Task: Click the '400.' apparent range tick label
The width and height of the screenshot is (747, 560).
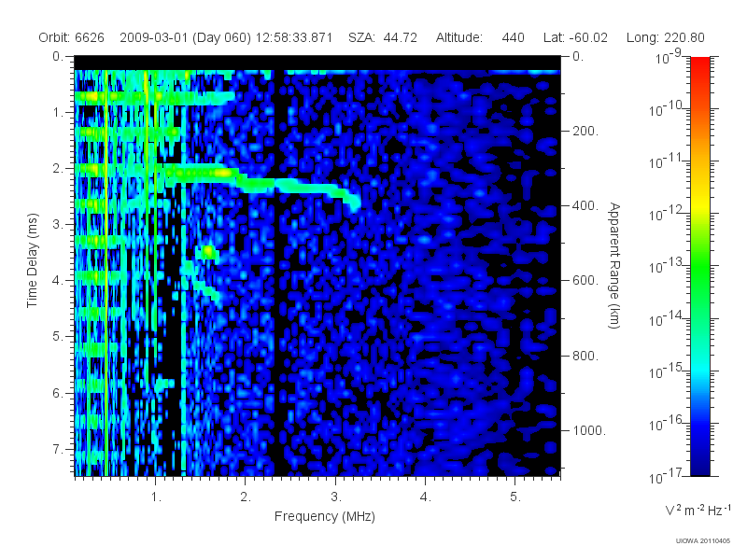Action: pyautogui.click(x=585, y=205)
